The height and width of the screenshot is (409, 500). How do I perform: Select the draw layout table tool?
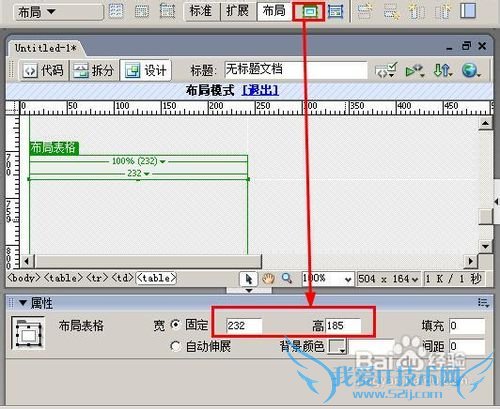tap(309, 12)
